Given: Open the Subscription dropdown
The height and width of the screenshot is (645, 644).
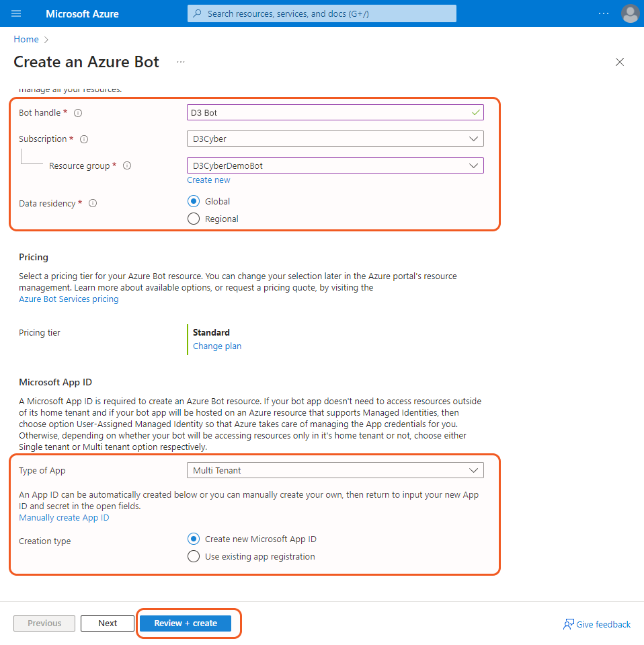Looking at the screenshot, I should point(335,139).
